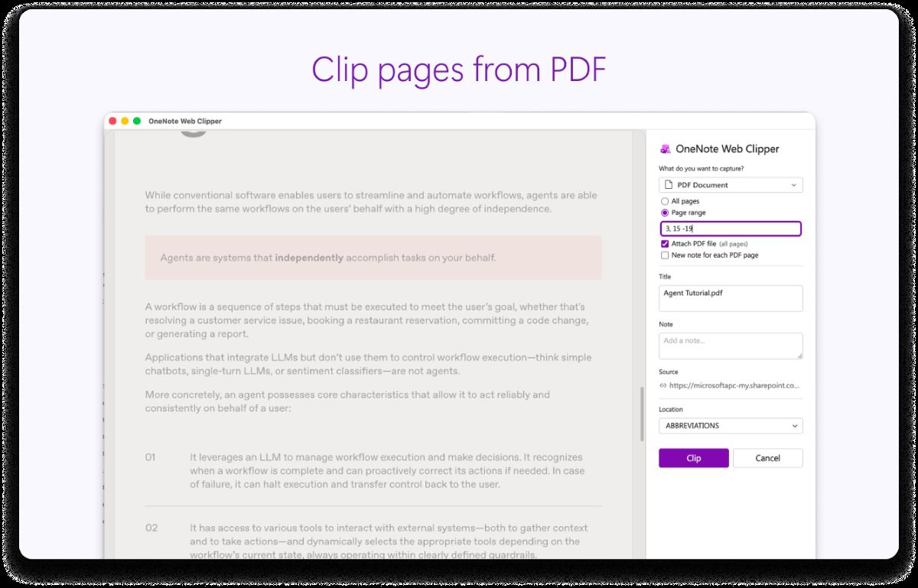Screen dimensions: 918x588
Task: Click the PDF document file icon
Action: point(669,185)
